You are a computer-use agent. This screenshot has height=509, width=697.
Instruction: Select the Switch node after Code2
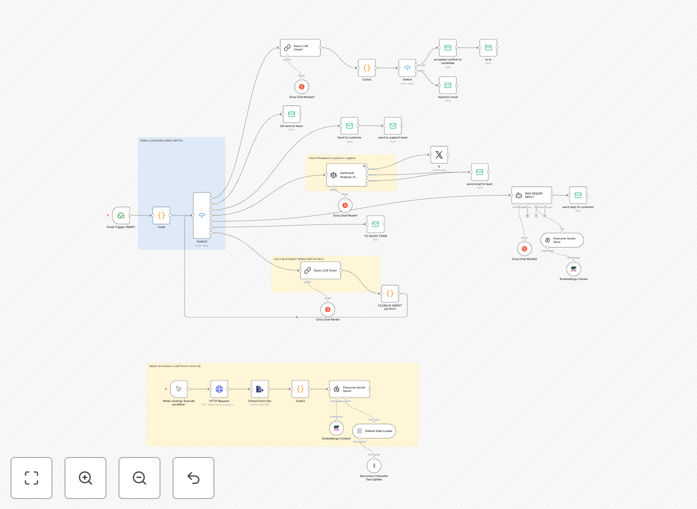[407, 68]
